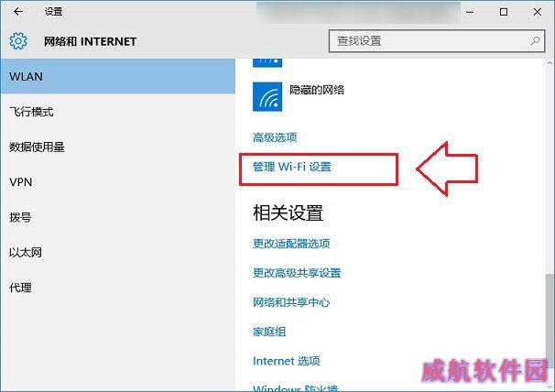Click the settings gear icon
The image size is (555, 392).
pos(18,41)
